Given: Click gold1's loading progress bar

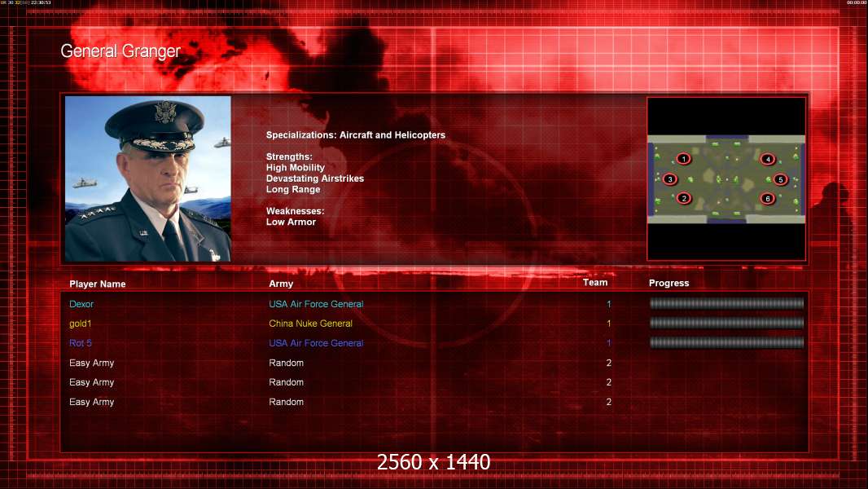Looking at the screenshot, I should (726, 323).
